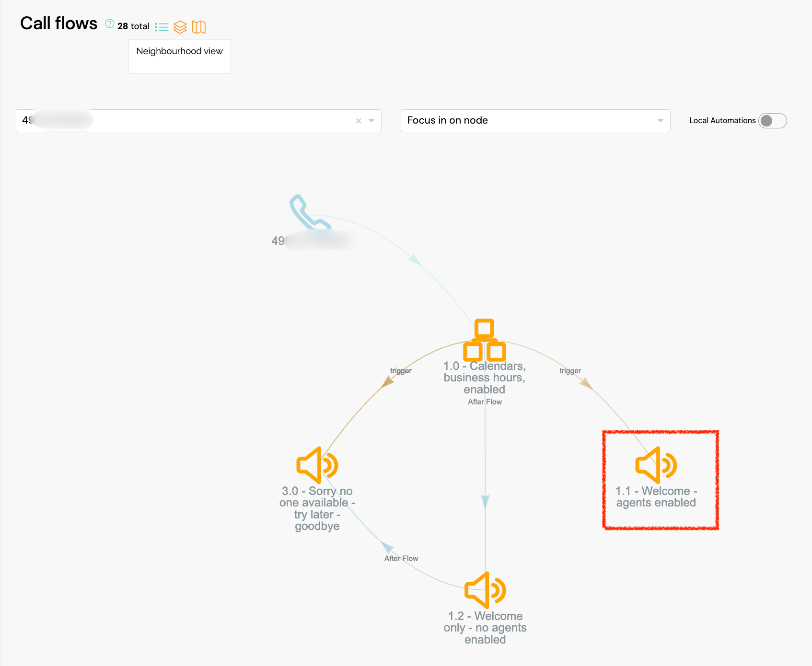Clear the selected phone number
The image size is (812, 666).
[x=359, y=121]
